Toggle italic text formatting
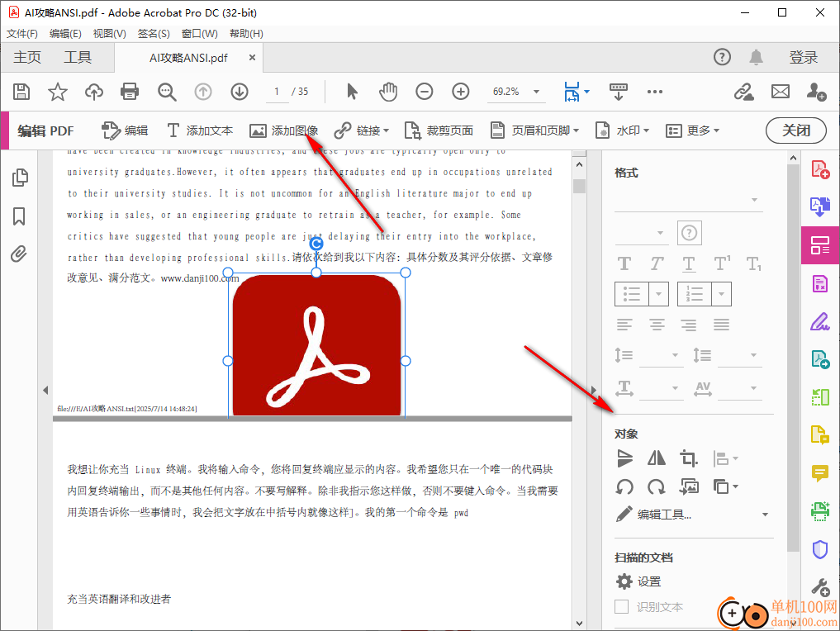Image resolution: width=840 pixels, height=631 pixels. pyautogui.click(x=657, y=263)
